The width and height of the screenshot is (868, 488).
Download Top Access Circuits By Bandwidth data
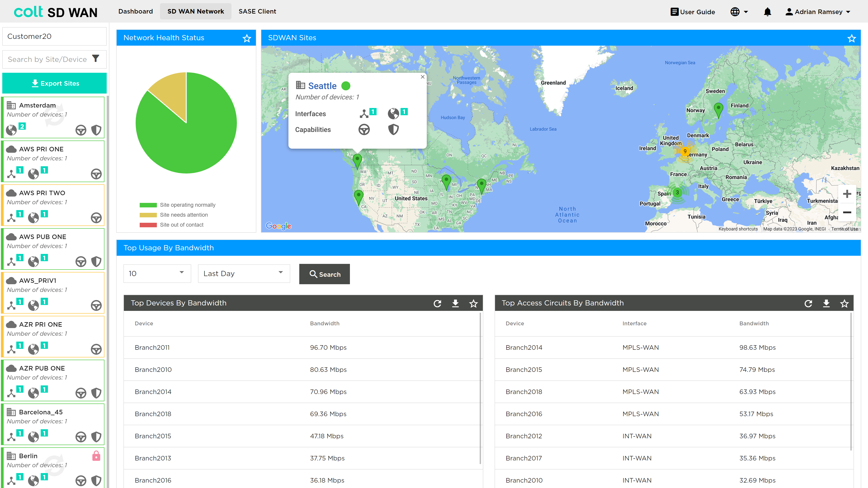click(826, 303)
